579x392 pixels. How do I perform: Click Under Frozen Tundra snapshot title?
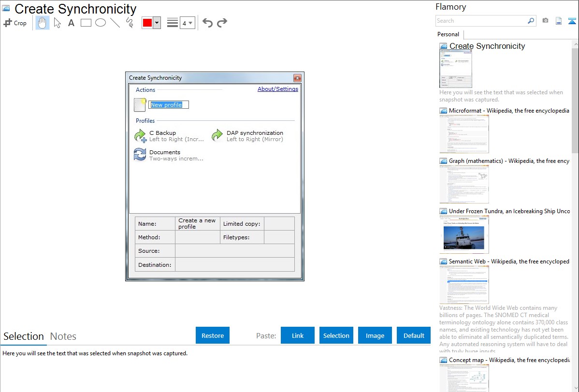(509, 211)
